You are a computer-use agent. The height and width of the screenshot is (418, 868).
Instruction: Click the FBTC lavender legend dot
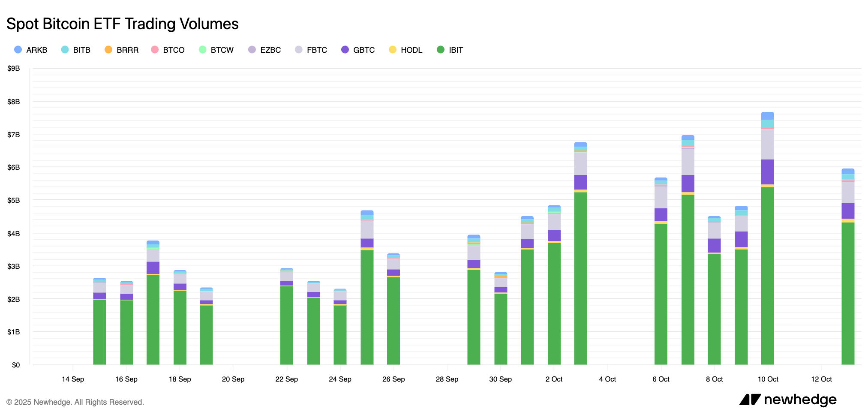(x=298, y=50)
